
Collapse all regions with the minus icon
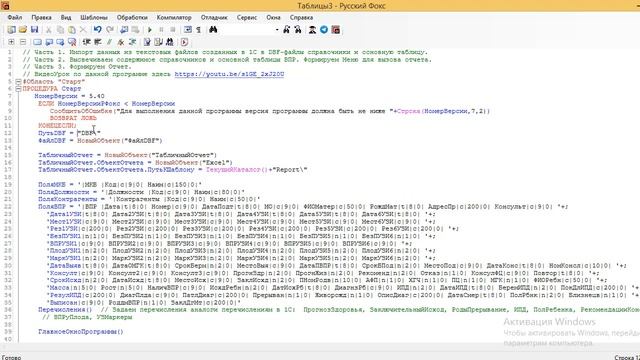pyautogui.click(x=23, y=42)
